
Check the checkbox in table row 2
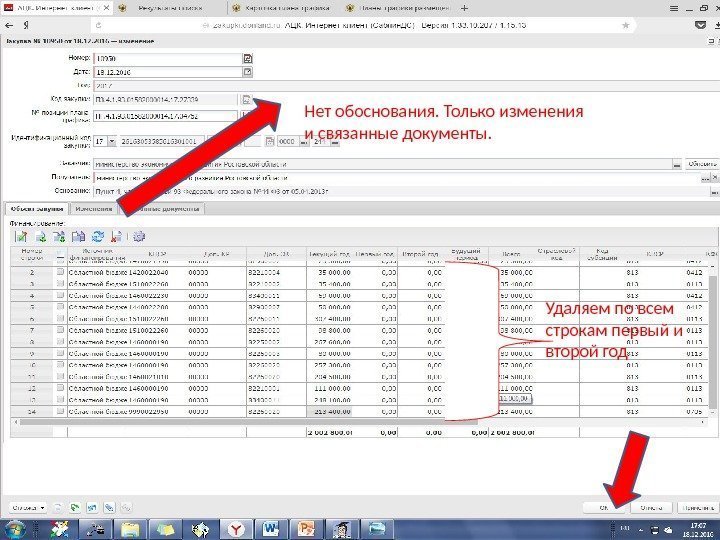[60, 272]
